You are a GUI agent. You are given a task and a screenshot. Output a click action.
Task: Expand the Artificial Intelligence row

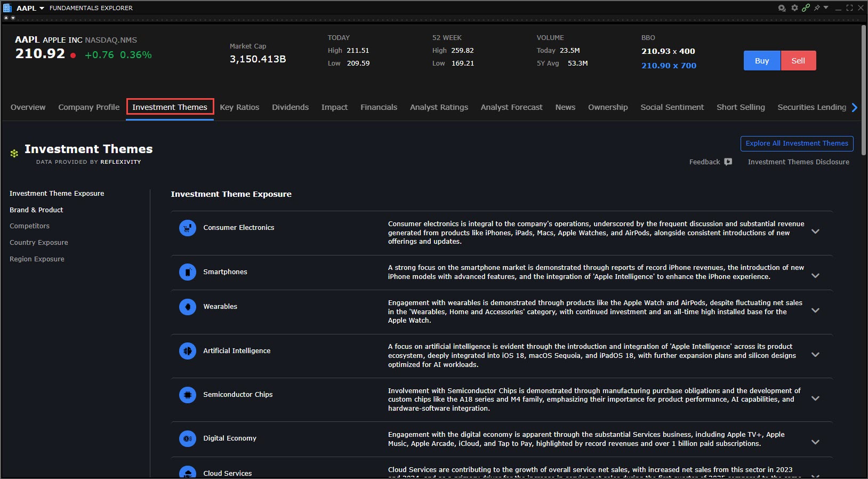tap(815, 355)
